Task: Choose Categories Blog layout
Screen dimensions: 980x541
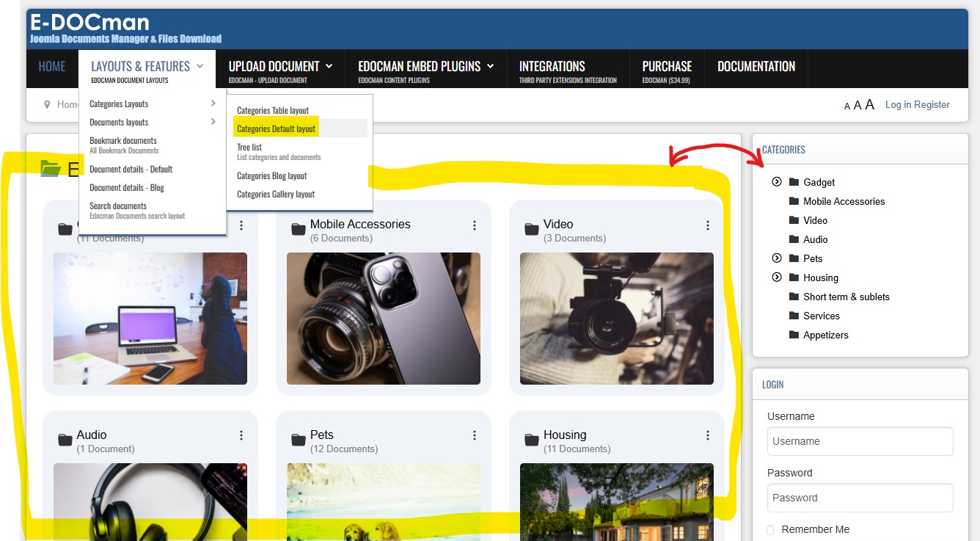Action: tap(272, 176)
